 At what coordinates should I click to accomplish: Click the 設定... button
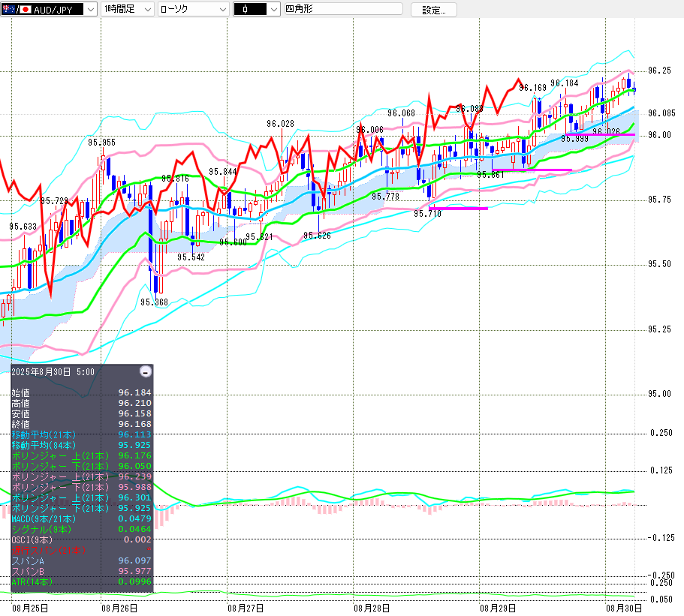point(434,10)
